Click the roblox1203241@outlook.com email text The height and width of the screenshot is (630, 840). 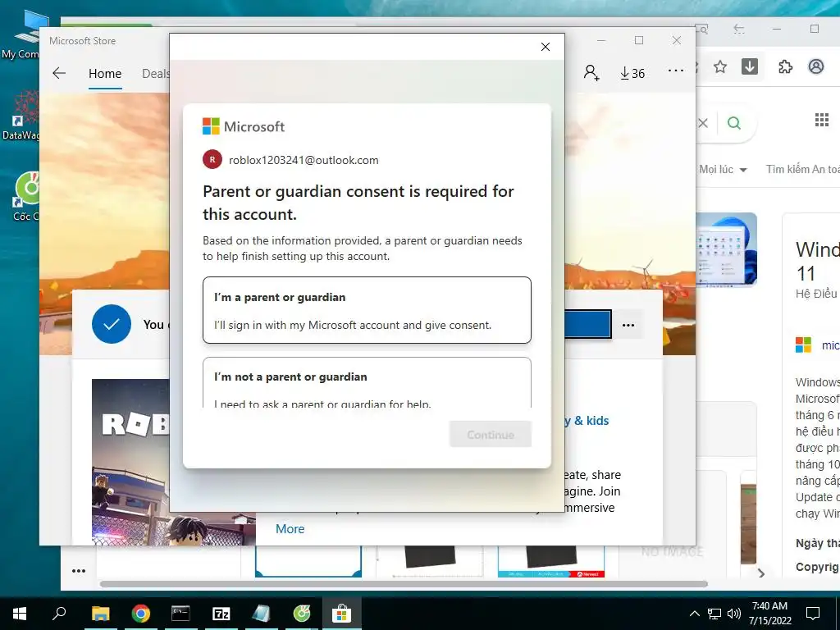pos(304,160)
